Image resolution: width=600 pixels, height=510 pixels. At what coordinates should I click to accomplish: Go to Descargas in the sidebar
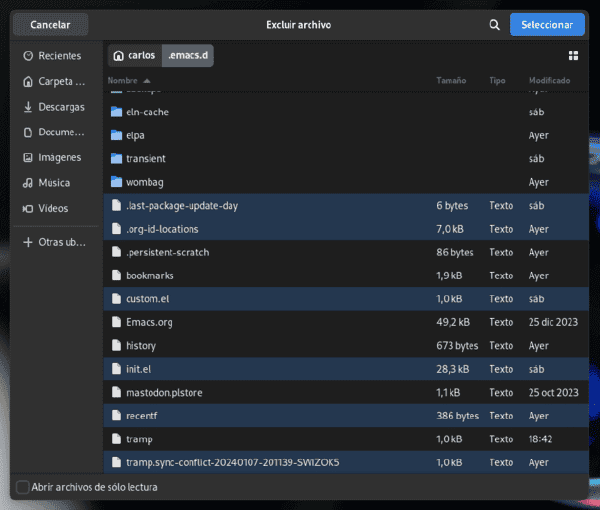[x=56, y=107]
